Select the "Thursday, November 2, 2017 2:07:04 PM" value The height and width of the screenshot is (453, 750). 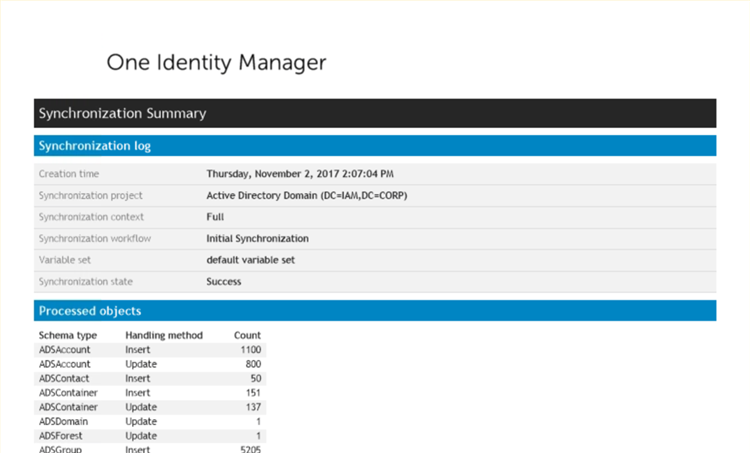pos(300,174)
